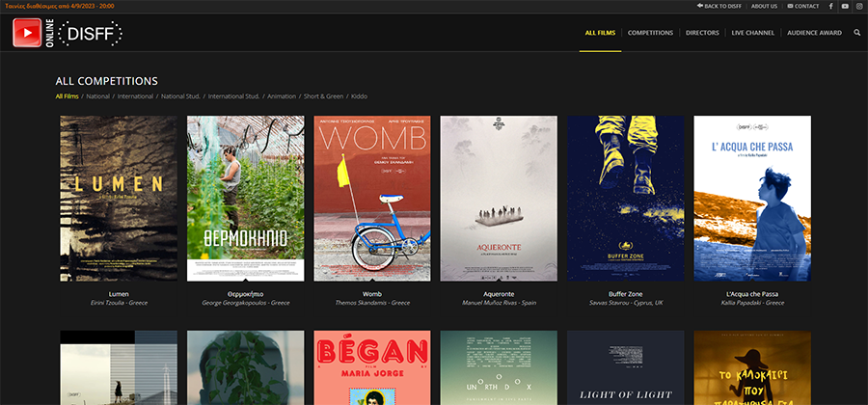The width and height of the screenshot is (868, 405).
Task: Select text George Georgakopoulos - Greece
Action: [245, 303]
